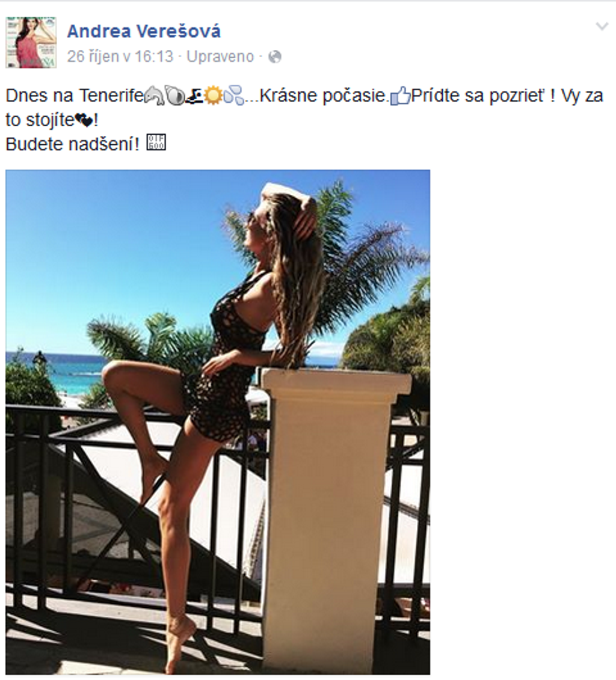Image resolution: width=616 pixels, height=680 pixels.
Task: Open the post options chevron menu
Action: coord(602,27)
